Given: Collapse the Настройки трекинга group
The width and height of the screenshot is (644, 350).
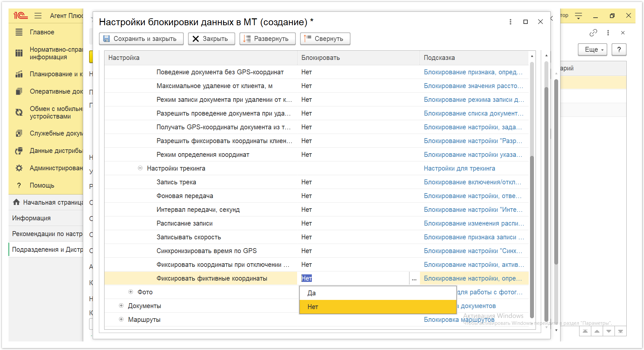Looking at the screenshot, I should (140, 168).
